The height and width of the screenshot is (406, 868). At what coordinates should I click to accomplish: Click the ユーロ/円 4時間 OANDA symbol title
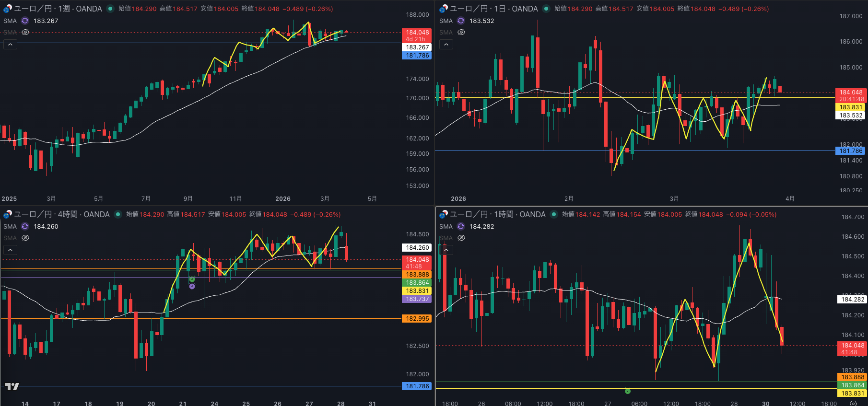point(61,214)
